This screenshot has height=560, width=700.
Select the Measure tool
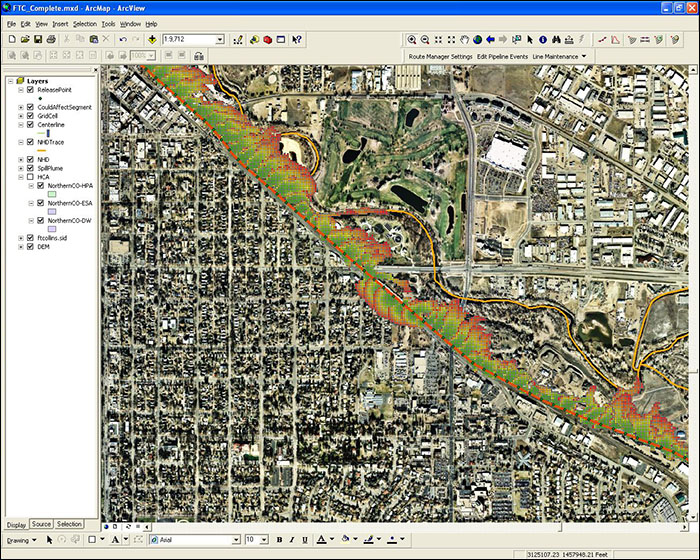[x=569, y=40]
